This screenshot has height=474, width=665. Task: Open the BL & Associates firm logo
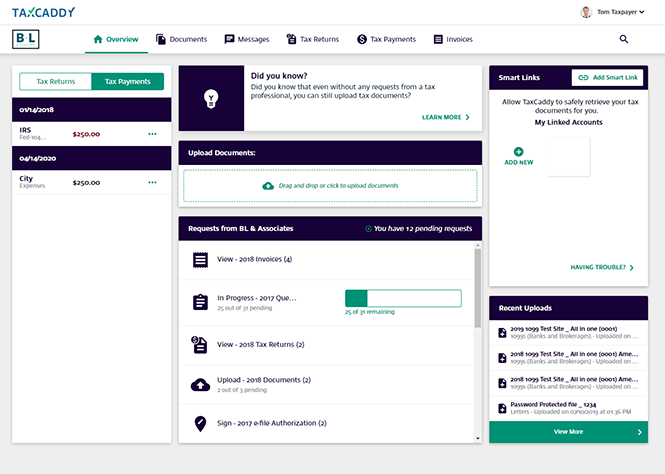coord(25,39)
